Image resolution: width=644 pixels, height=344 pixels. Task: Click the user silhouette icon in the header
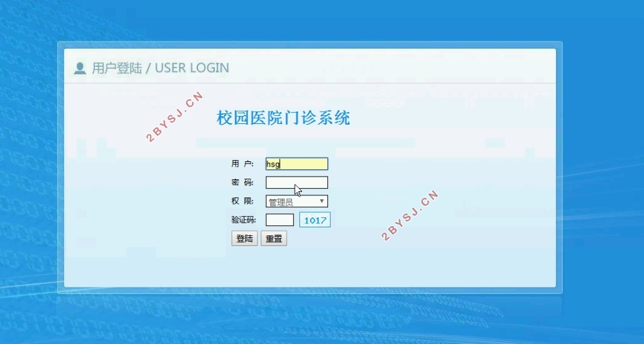point(80,68)
